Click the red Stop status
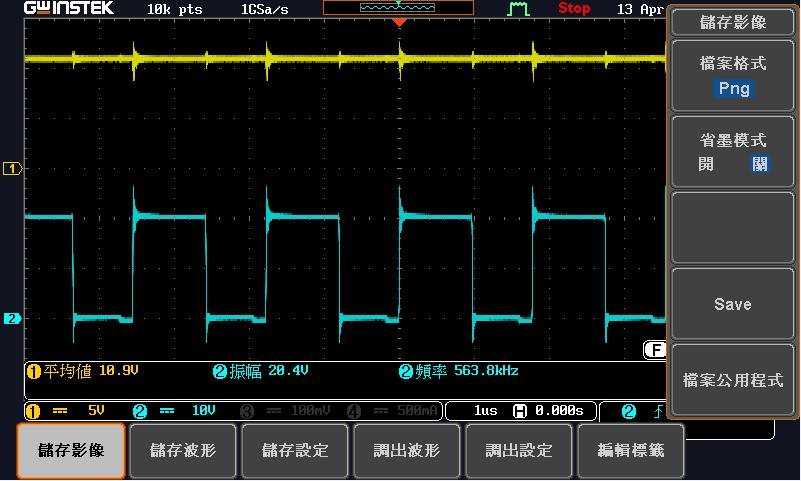Image resolution: width=801 pixels, height=481 pixels. click(574, 8)
